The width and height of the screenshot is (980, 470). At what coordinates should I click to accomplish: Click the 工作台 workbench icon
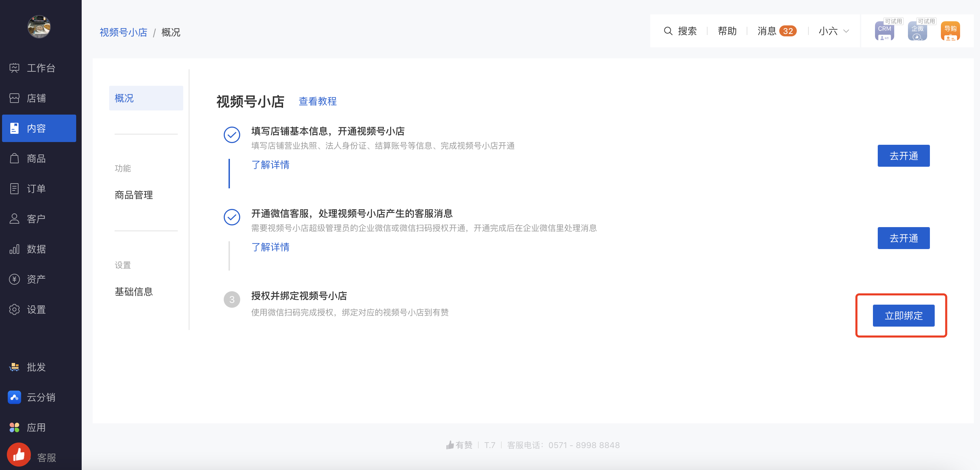point(14,68)
